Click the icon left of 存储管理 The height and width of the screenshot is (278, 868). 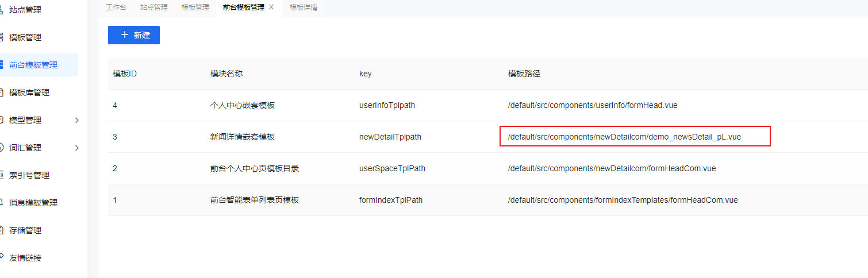2,230
